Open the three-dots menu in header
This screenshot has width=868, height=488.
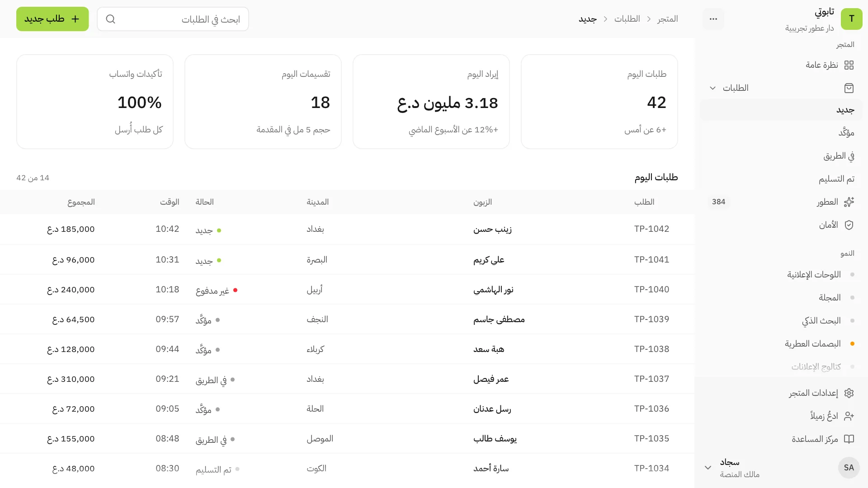click(x=713, y=19)
